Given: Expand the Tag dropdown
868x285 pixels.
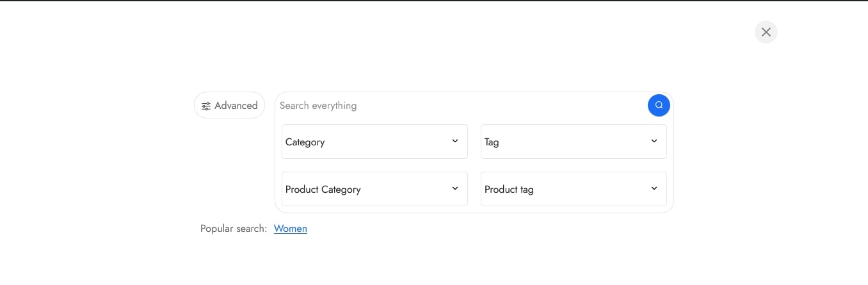Looking at the screenshot, I should (x=574, y=142).
